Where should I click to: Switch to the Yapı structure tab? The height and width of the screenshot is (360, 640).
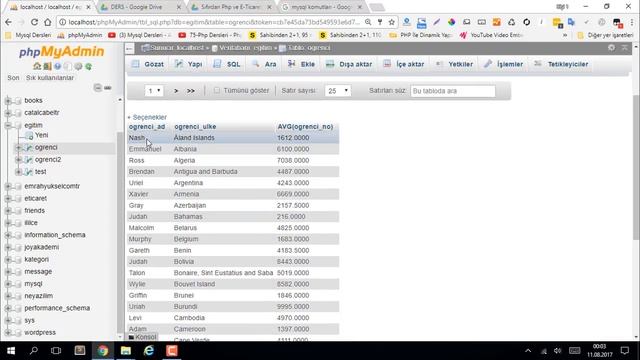189,64
